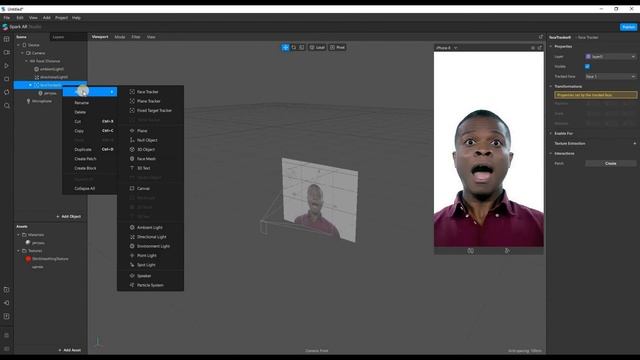The width and height of the screenshot is (640, 360).
Task: Click the layout grid icon in left sidebar
Action: coord(7,39)
